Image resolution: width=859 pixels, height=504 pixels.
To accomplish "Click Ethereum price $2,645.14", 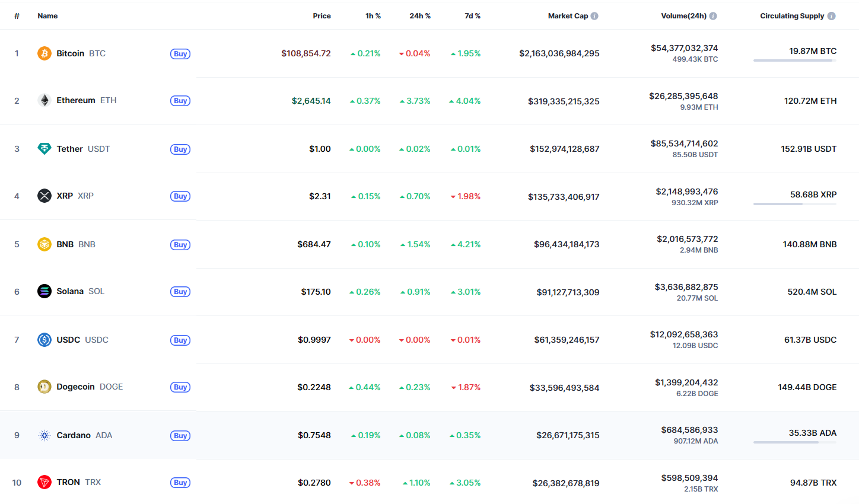I will click(311, 101).
